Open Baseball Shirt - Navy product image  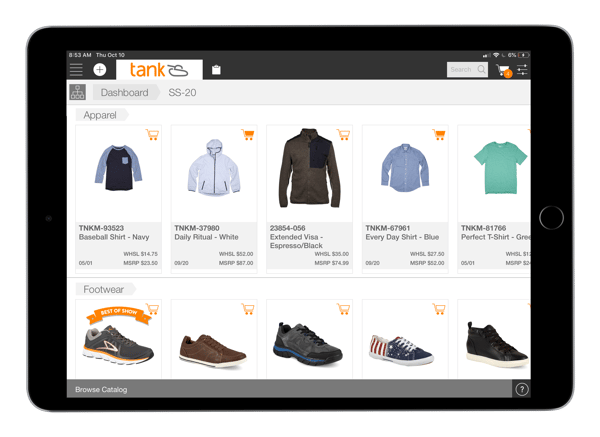tap(118, 168)
